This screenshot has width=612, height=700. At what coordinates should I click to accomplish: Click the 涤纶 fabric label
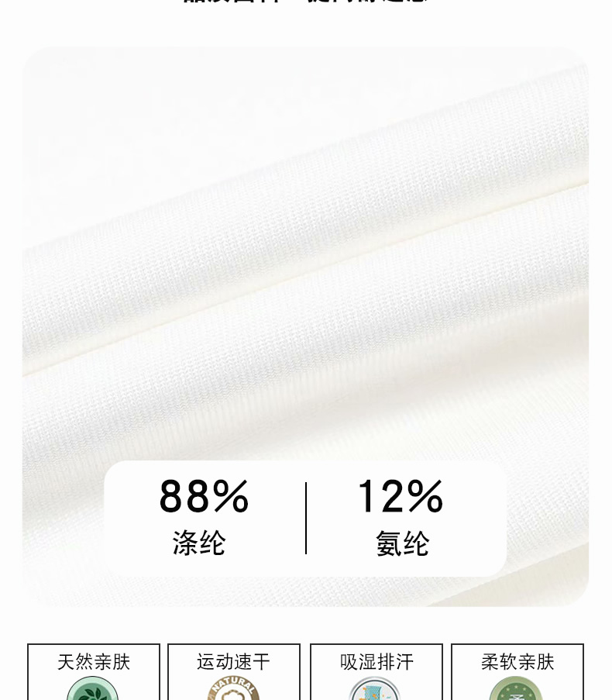click(x=199, y=543)
